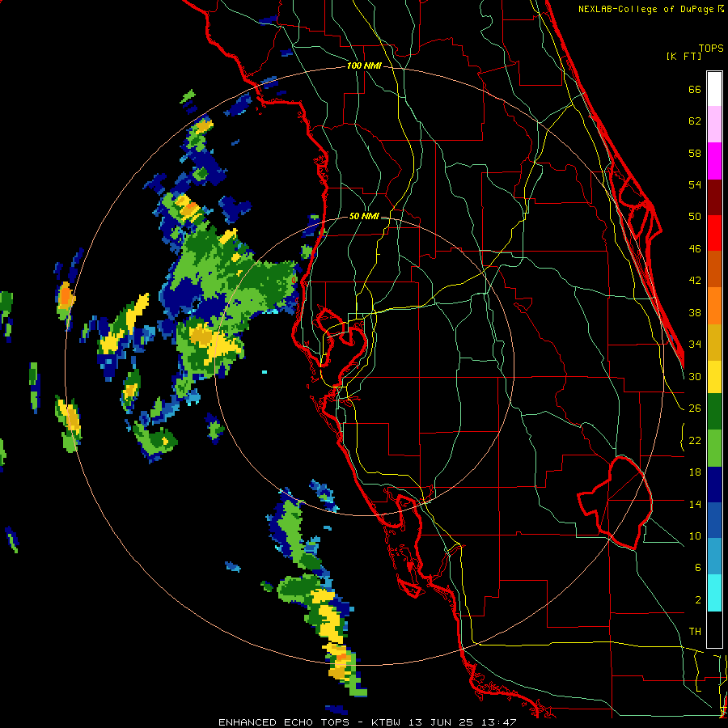Click the Lake Okeechobee outline
The height and width of the screenshot is (728, 728).
(616, 502)
